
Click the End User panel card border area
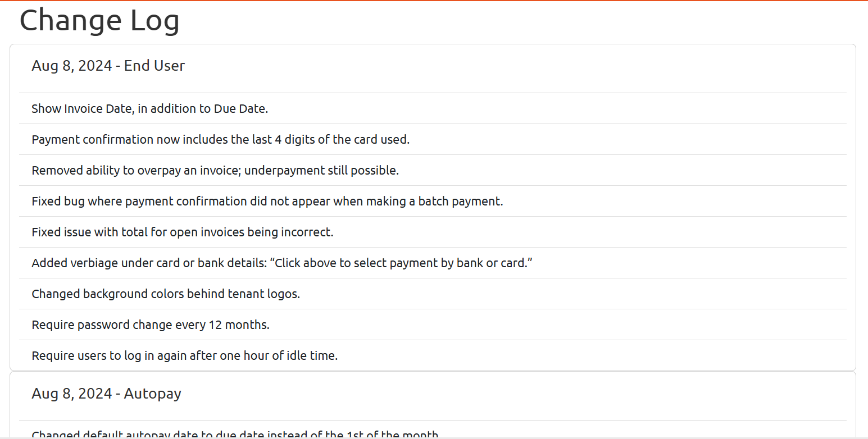point(433,207)
